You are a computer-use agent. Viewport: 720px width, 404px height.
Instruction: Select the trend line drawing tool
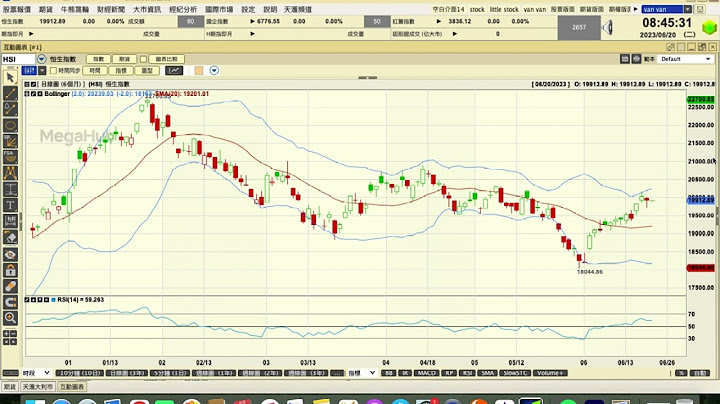[x=10, y=94]
